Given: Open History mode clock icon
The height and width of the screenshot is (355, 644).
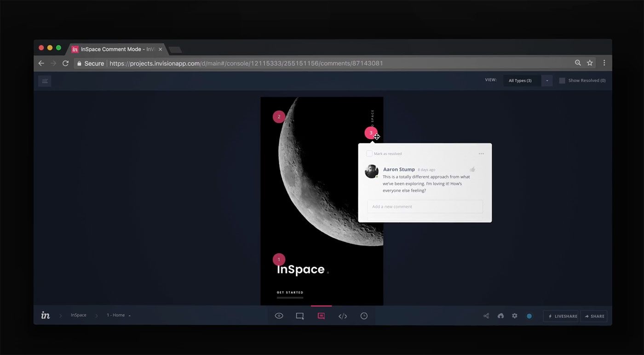Looking at the screenshot, I should (364, 316).
